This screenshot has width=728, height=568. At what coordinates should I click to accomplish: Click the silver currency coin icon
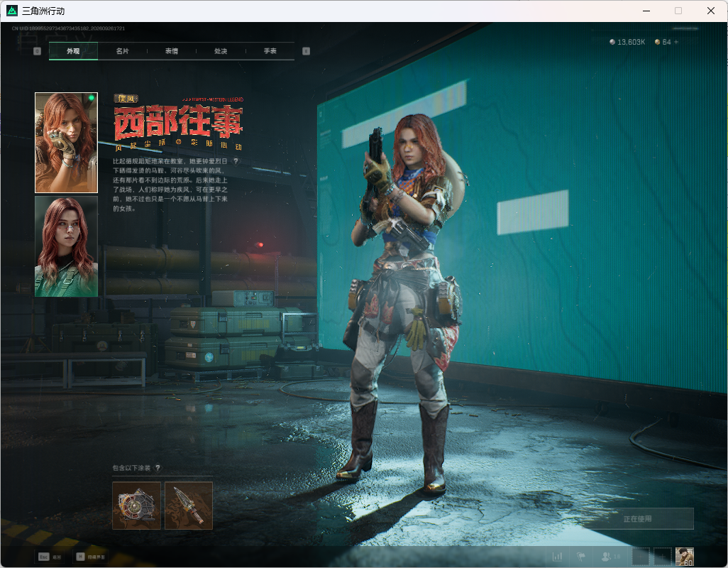[612, 43]
